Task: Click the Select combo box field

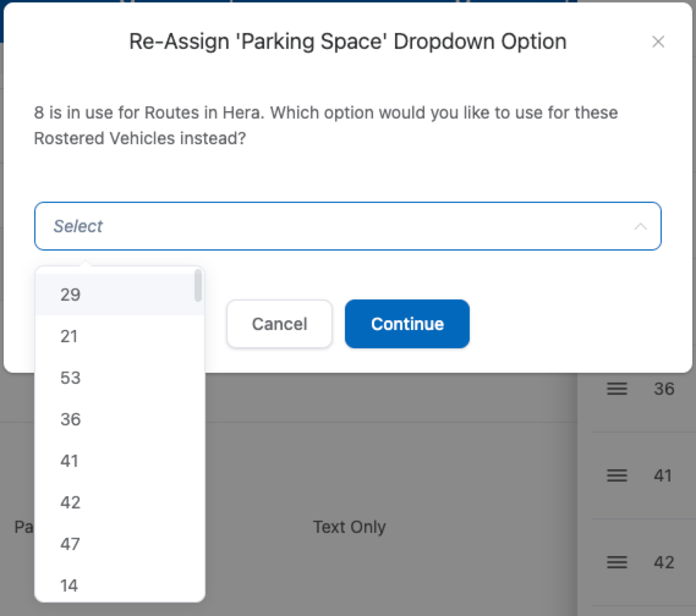Action: [x=330, y=226]
